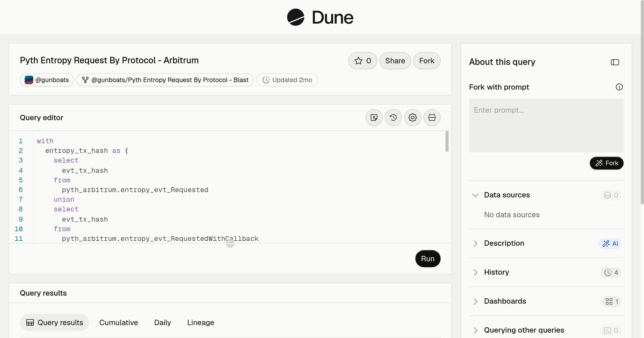Click the Querying other queries count badge
Image resolution: width=644 pixels, height=338 pixels.
coord(611,330)
